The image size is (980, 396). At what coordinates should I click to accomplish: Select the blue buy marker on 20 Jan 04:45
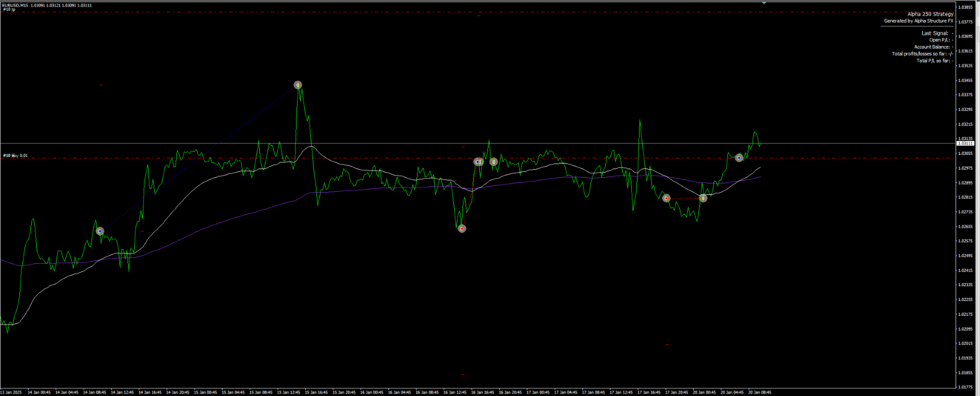pyautogui.click(x=739, y=158)
